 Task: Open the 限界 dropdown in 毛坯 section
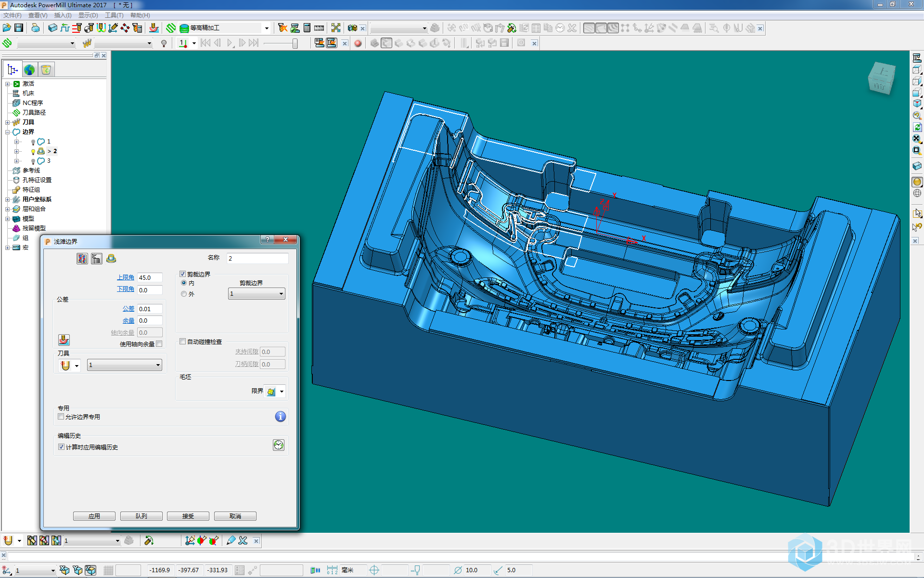pyautogui.click(x=282, y=392)
